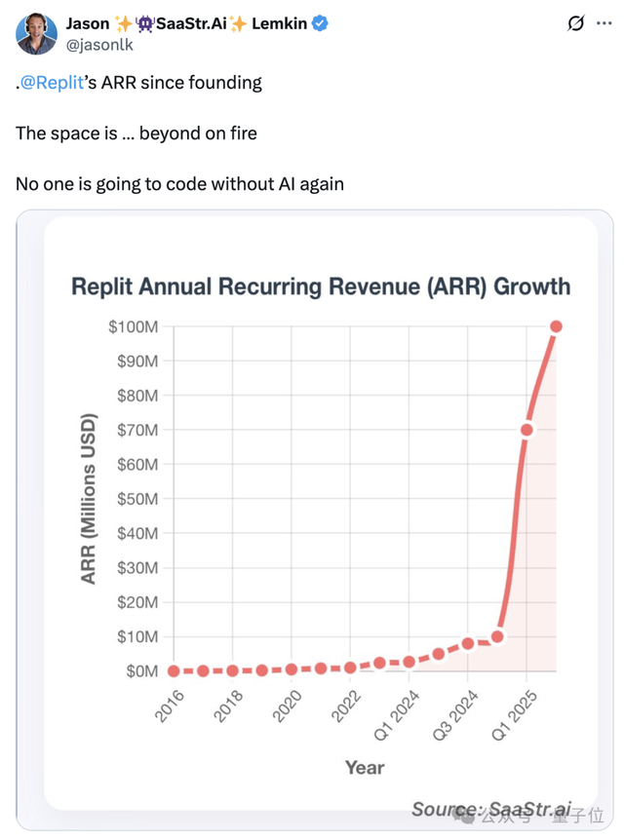Click the 2016 starting data point
Viewport: 624px width, 840px height.
pyautogui.click(x=174, y=670)
